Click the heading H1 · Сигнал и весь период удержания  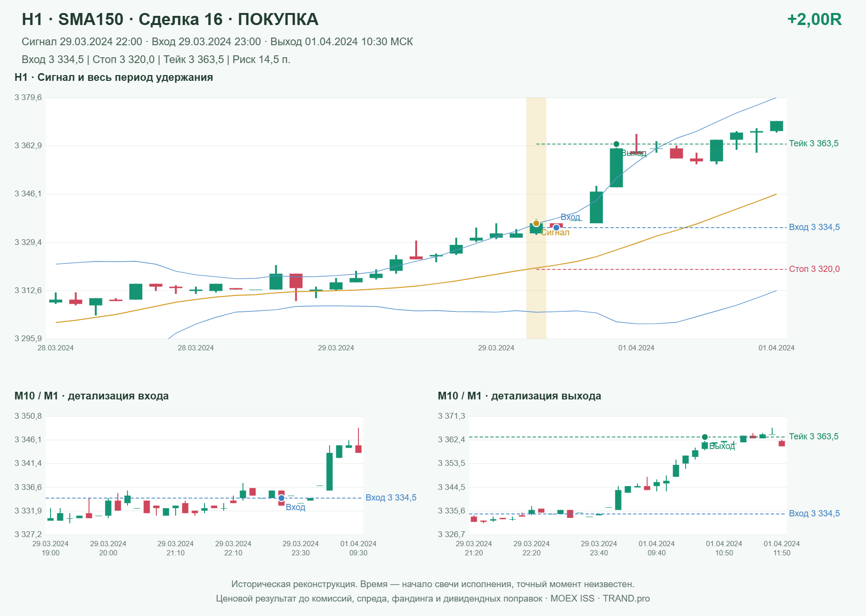click(114, 77)
